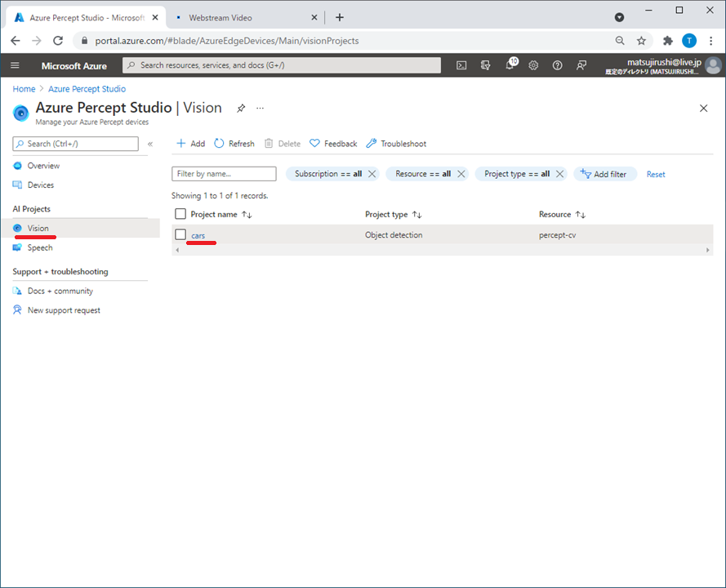Open the Project type == all filter
726x588 pixels.
tap(517, 174)
